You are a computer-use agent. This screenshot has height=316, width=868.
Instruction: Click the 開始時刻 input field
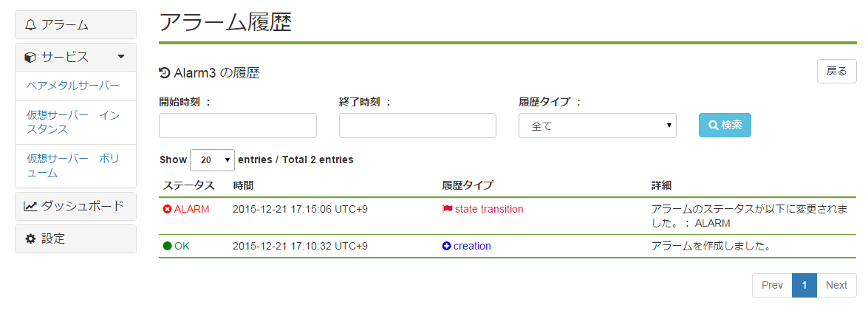point(237,126)
